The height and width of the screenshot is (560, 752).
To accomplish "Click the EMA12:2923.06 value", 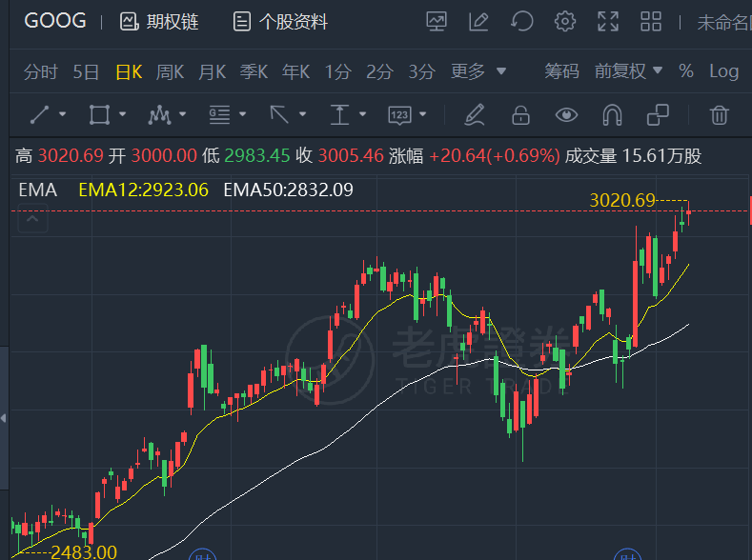I will click(143, 190).
